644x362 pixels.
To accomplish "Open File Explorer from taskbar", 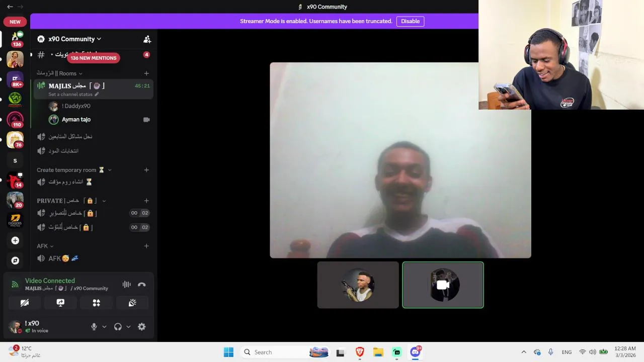I will [378, 352].
